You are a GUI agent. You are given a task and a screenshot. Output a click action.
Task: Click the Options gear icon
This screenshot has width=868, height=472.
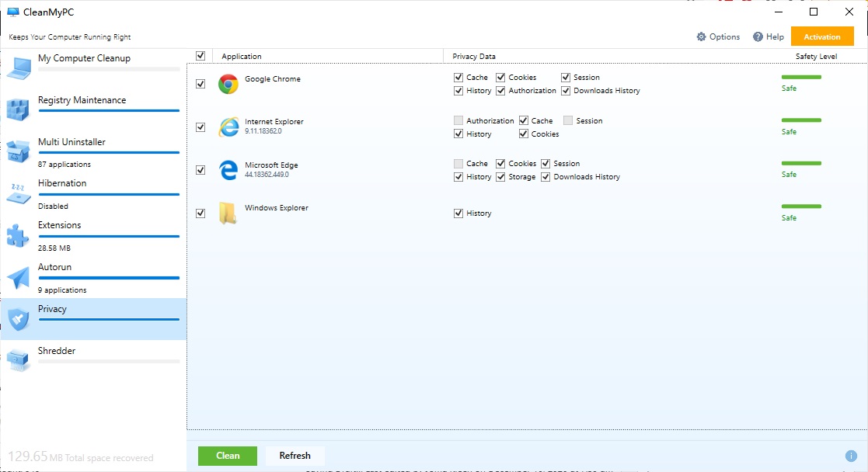click(x=702, y=36)
